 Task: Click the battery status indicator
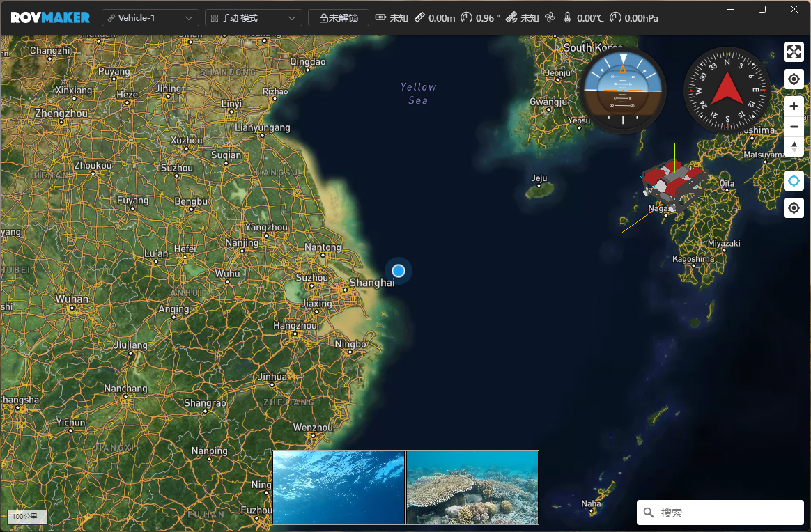[x=392, y=18]
